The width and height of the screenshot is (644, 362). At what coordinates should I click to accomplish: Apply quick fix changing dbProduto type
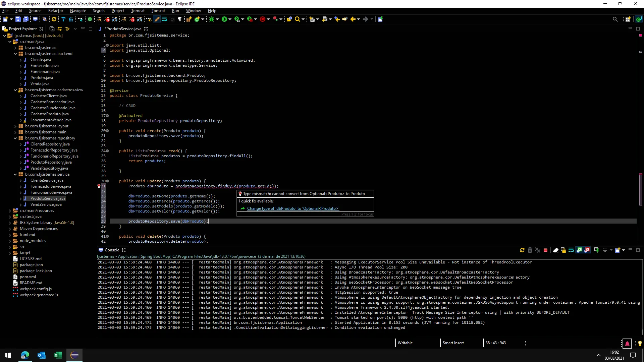293,209
